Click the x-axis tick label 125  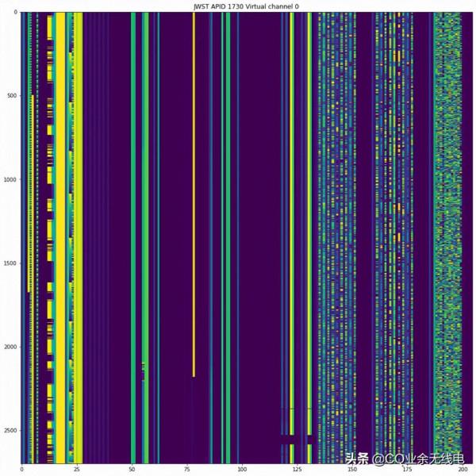point(297,470)
